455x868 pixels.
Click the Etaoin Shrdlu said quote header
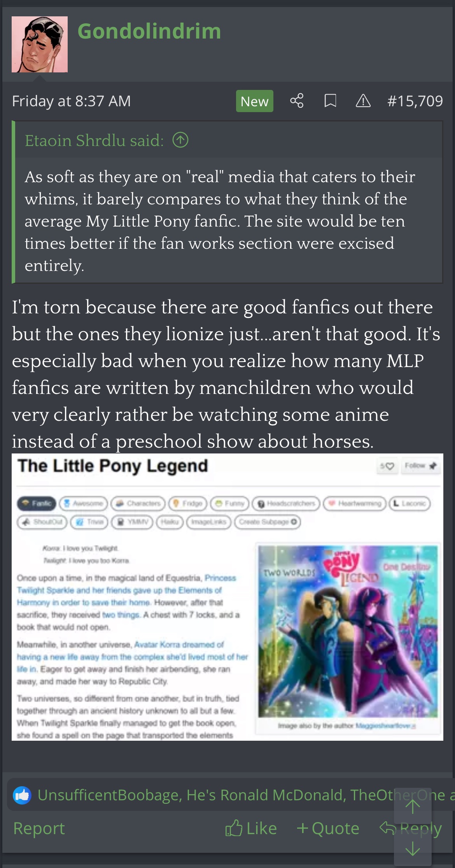click(x=94, y=141)
